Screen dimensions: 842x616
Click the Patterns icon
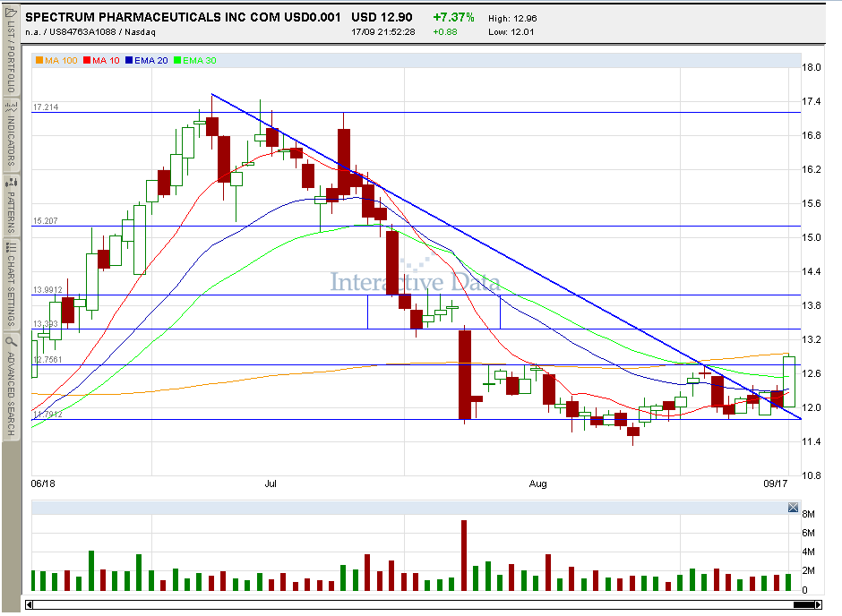click(x=12, y=183)
